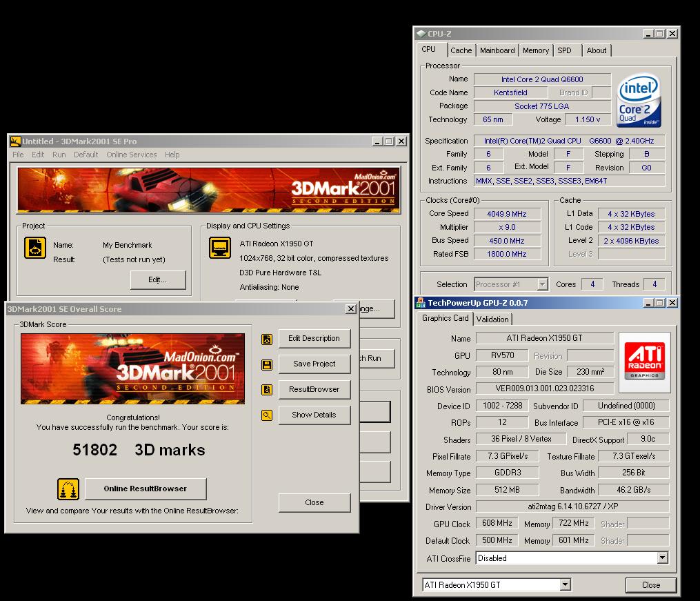
Task: Click the 1.150 v voltage value
Action: 588,119
